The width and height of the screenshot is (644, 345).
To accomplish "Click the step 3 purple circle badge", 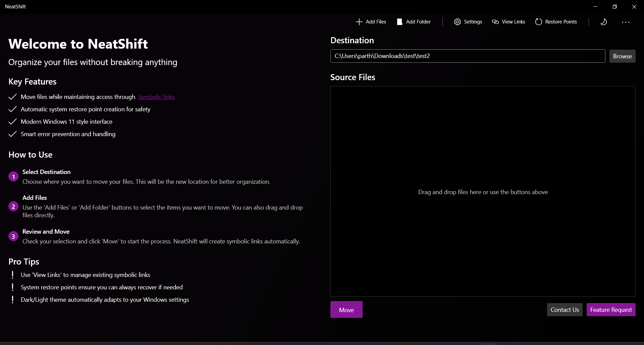I will [13, 236].
